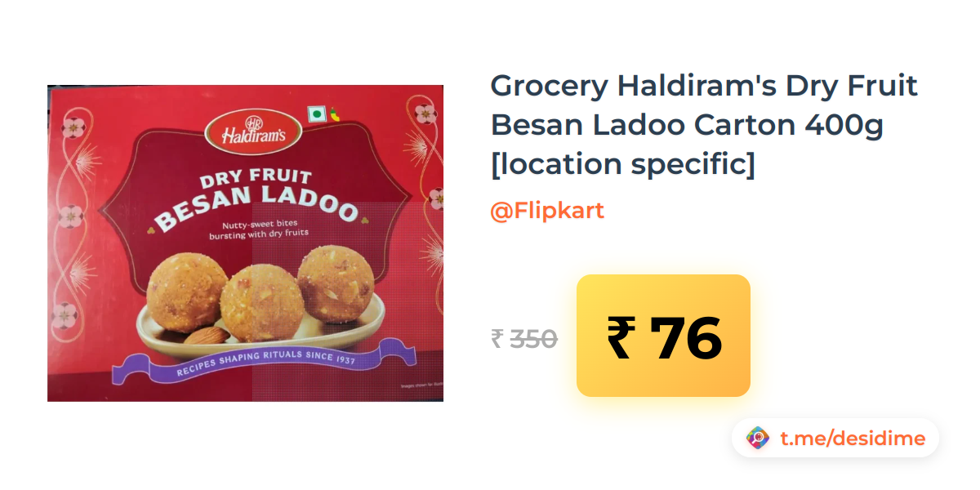Click the Haldiram's Dry Fruit Besan Ladoo title
The height and width of the screenshot is (490, 980).
tap(704, 125)
